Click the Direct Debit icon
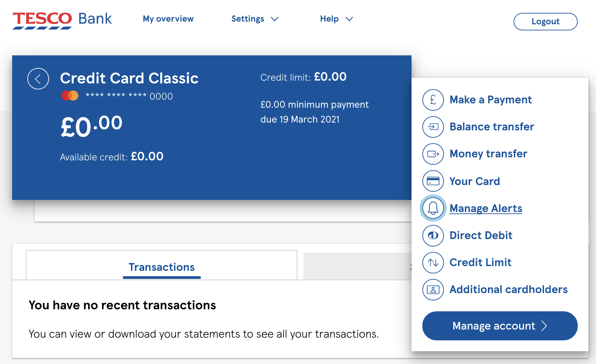 click(433, 235)
